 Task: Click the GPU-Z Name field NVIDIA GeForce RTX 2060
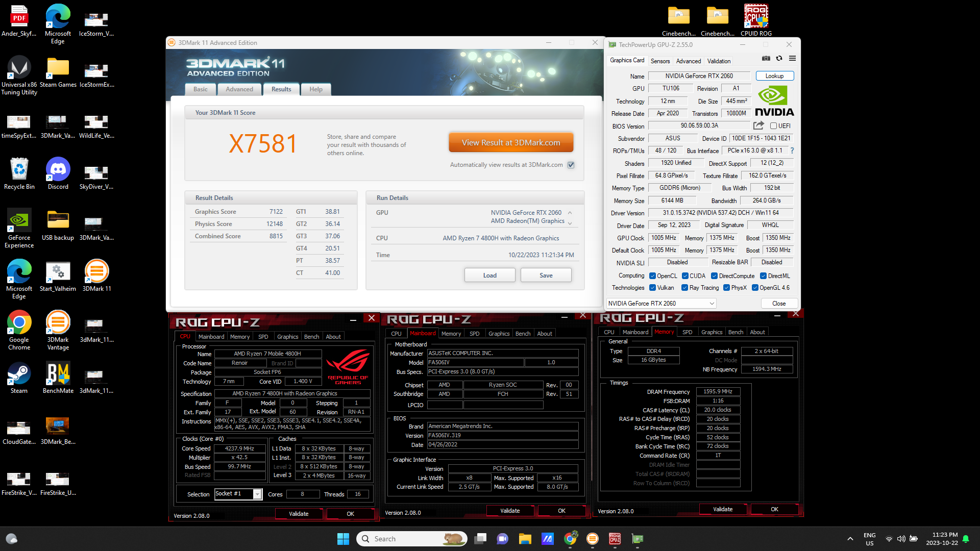coord(699,76)
